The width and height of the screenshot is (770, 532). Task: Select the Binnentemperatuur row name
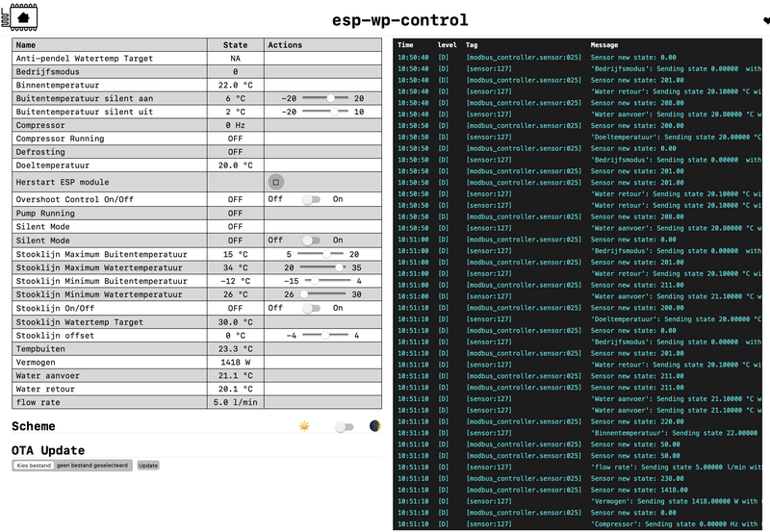coord(58,85)
